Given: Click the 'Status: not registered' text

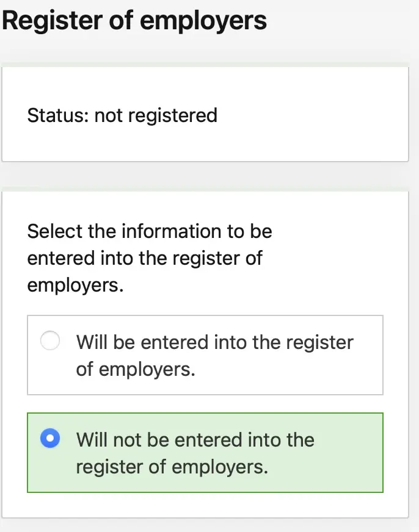Looking at the screenshot, I should [122, 115].
